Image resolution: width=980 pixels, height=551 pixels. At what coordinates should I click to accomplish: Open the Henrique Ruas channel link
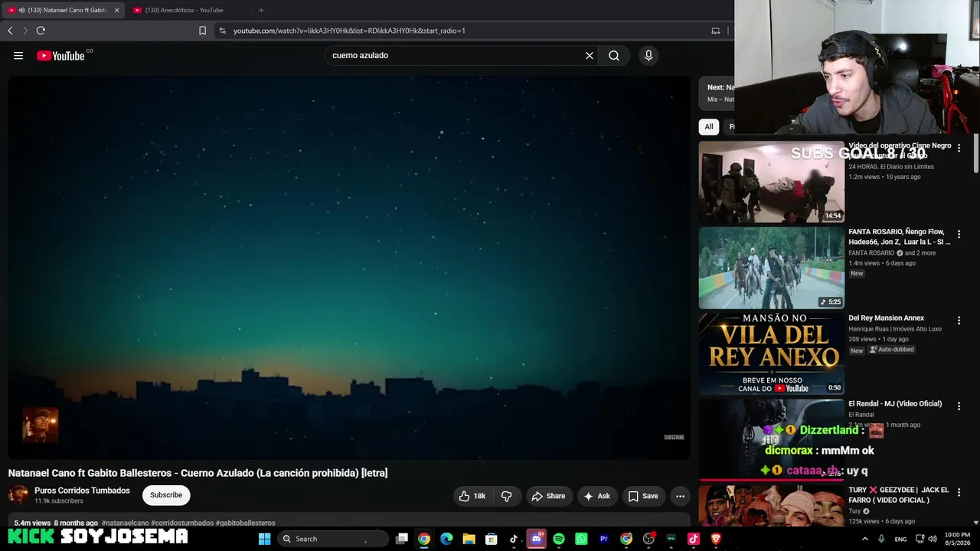click(x=895, y=329)
